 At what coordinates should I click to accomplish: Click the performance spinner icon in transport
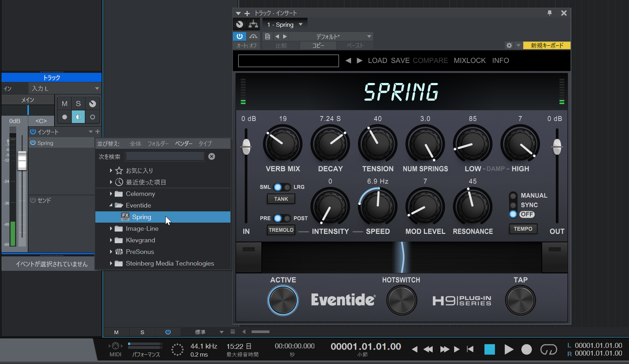pyautogui.click(x=177, y=350)
